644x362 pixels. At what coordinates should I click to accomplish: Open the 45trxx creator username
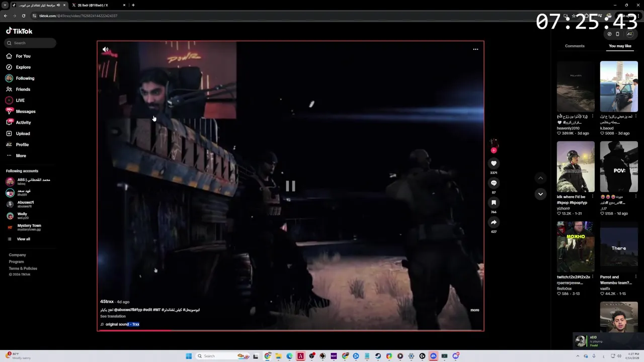tap(107, 302)
